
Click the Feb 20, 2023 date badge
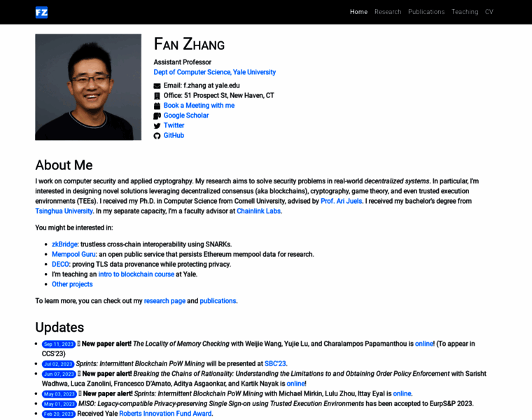pos(59,414)
